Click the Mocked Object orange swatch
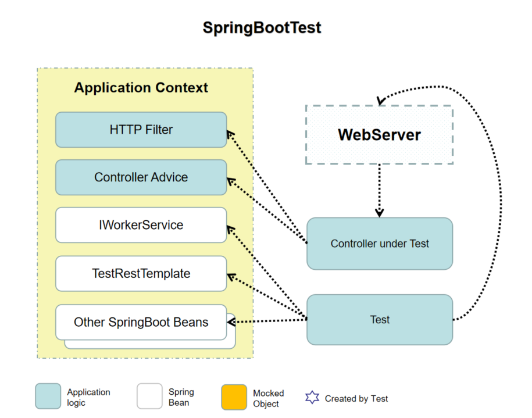The image size is (532, 418). point(234,397)
